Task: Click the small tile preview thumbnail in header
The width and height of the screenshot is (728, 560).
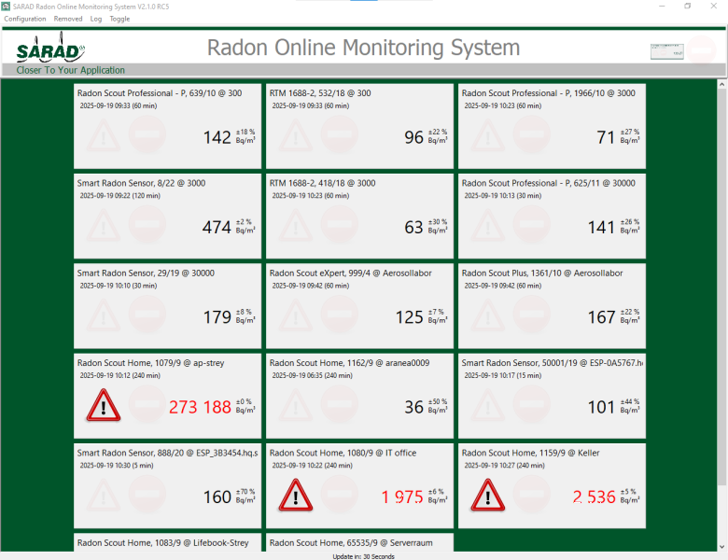Action: pyautogui.click(x=666, y=51)
